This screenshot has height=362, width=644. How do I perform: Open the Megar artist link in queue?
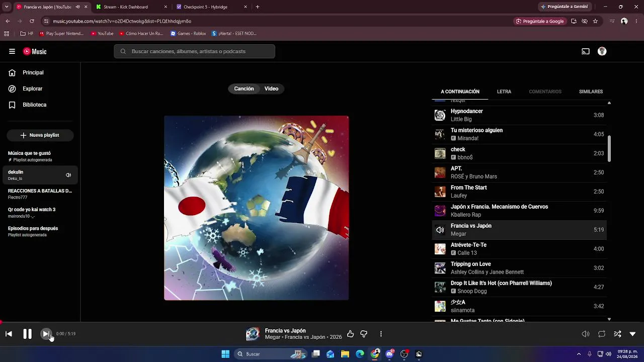(x=458, y=234)
